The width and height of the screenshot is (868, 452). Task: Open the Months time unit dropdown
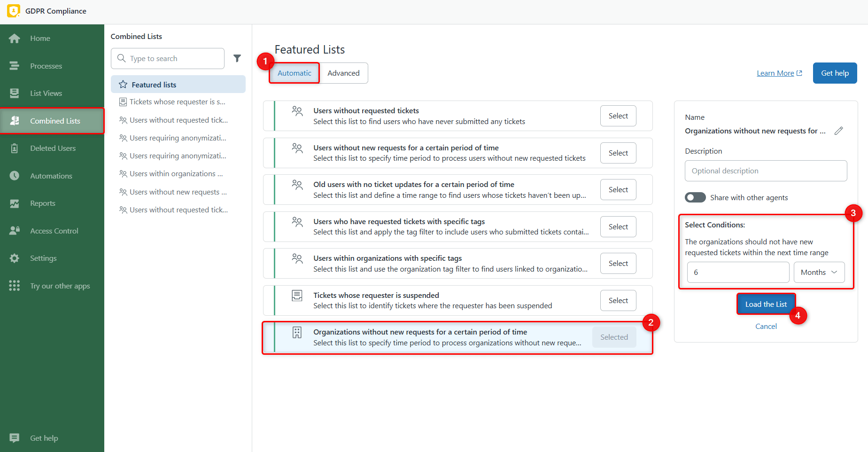[x=819, y=272]
